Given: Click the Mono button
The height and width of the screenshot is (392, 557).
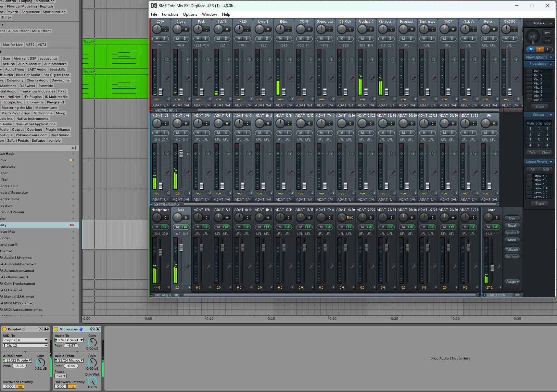Looking at the screenshot, I should 512,240.
